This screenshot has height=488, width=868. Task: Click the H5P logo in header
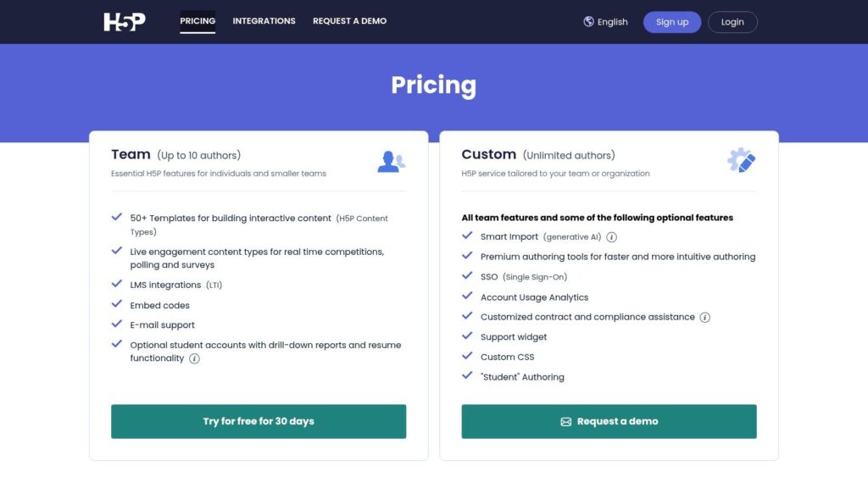coord(125,21)
